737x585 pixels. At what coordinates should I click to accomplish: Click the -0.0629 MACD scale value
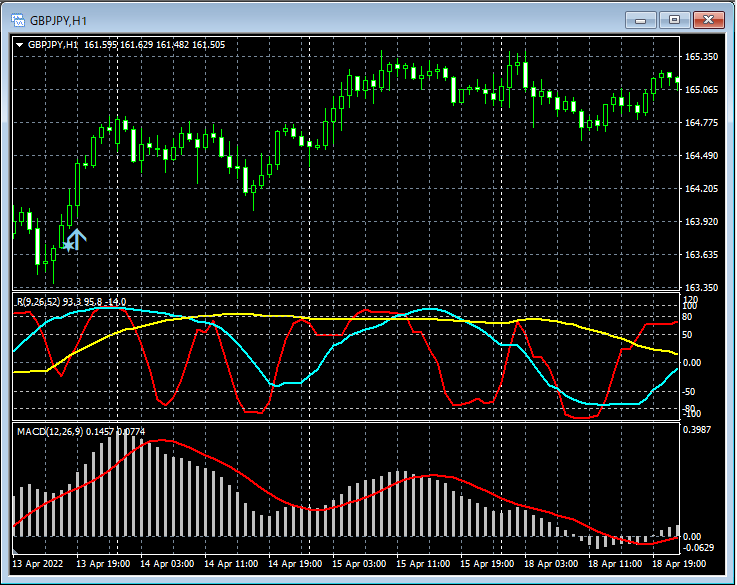pyautogui.click(x=699, y=547)
